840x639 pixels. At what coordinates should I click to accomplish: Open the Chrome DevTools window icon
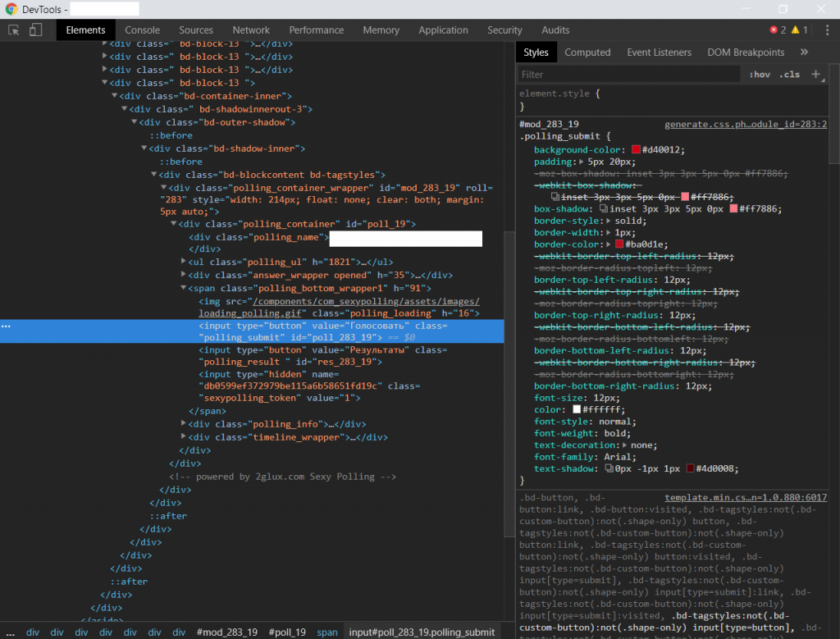pos(11,9)
